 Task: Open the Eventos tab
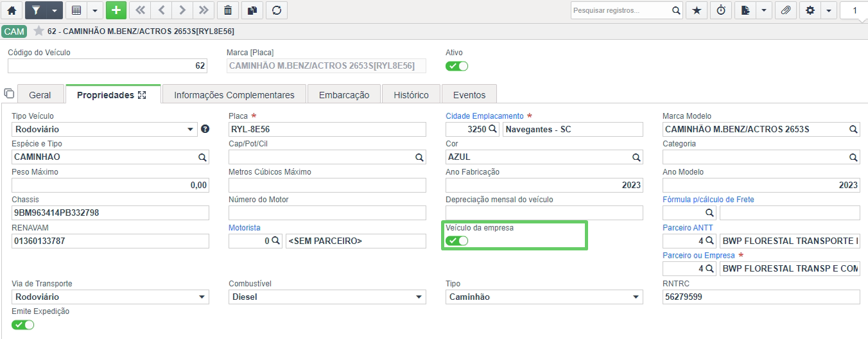click(469, 95)
